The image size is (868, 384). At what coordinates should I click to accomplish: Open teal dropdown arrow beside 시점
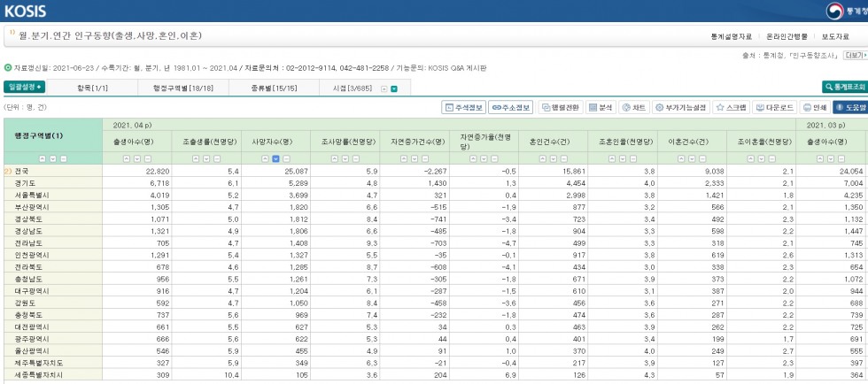(x=393, y=88)
